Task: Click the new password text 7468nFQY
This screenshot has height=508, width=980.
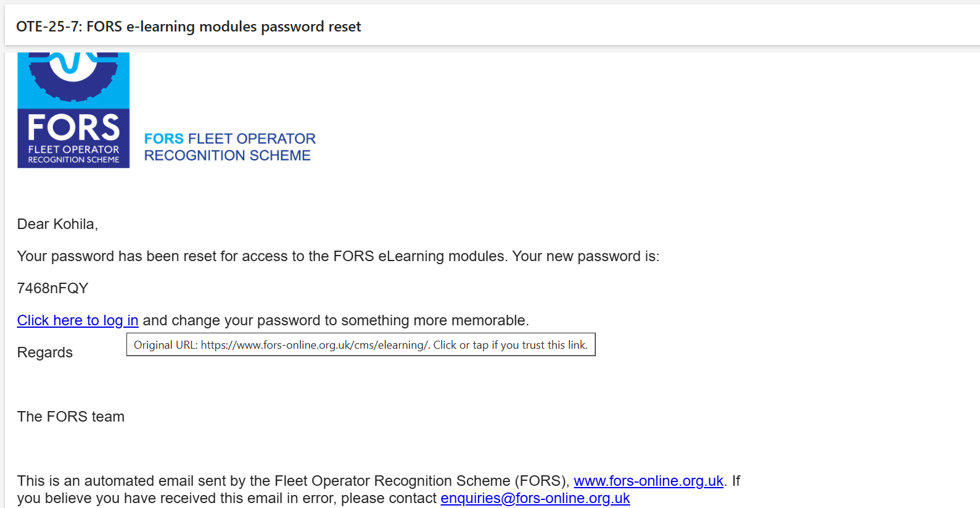Action: tap(53, 288)
